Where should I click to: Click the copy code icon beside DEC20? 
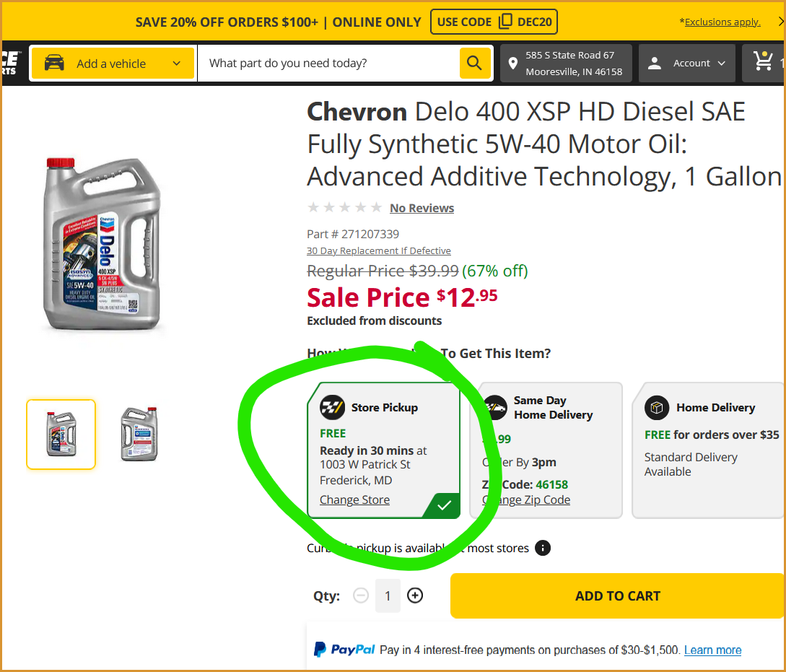pyautogui.click(x=505, y=22)
